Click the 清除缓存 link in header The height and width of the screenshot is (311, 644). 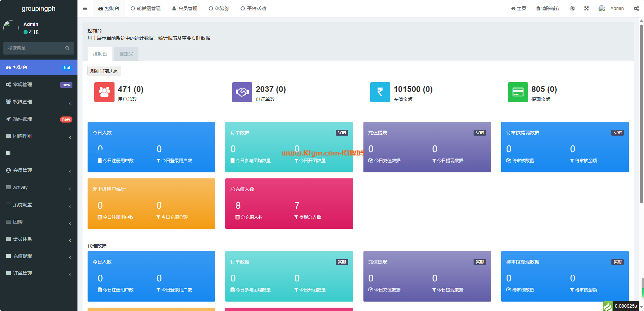click(548, 8)
